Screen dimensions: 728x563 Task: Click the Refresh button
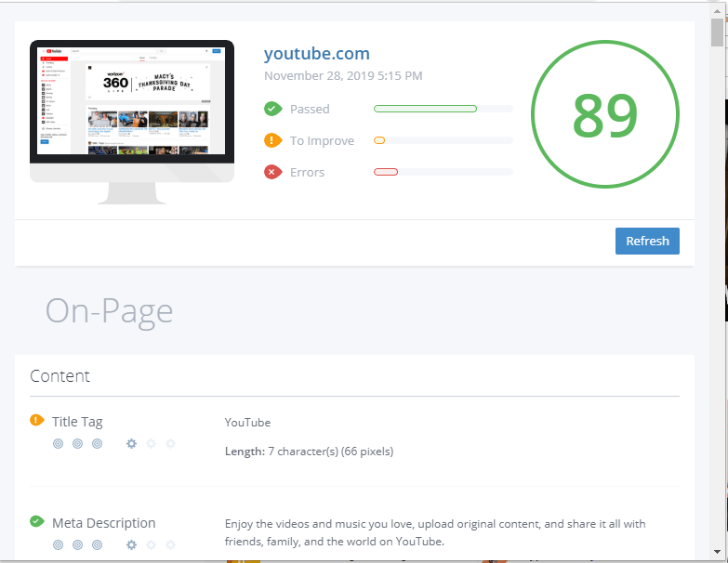[647, 241]
